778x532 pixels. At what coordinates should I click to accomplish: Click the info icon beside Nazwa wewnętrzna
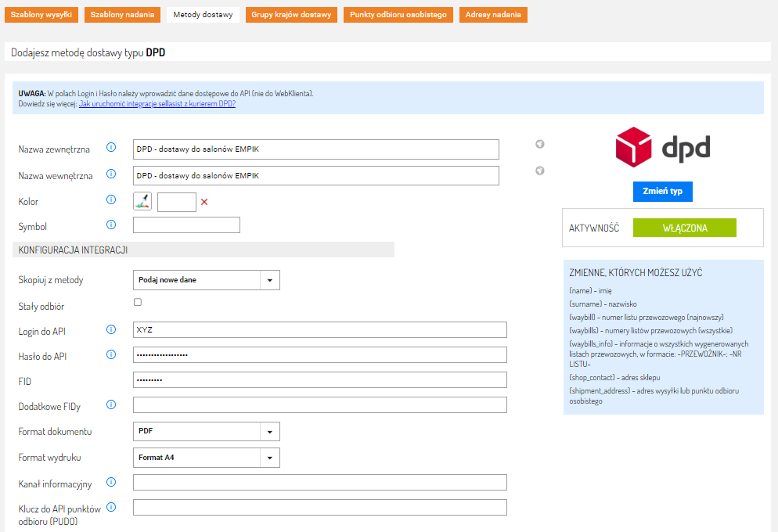(x=111, y=174)
